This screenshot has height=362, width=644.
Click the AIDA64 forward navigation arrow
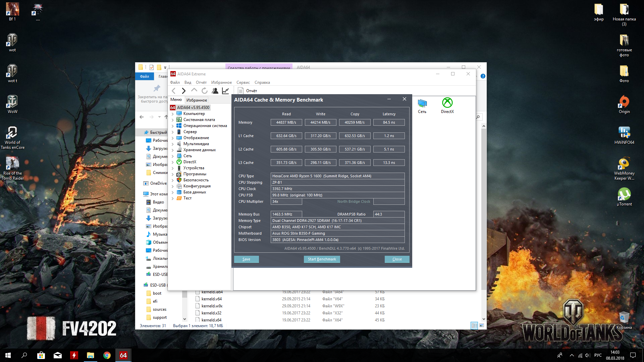click(183, 91)
